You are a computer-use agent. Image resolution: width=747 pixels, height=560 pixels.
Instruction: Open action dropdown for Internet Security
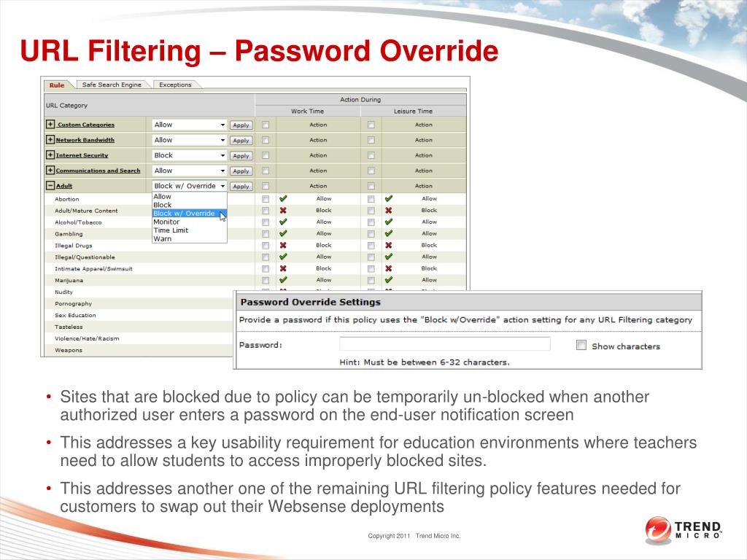(x=189, y=155)
